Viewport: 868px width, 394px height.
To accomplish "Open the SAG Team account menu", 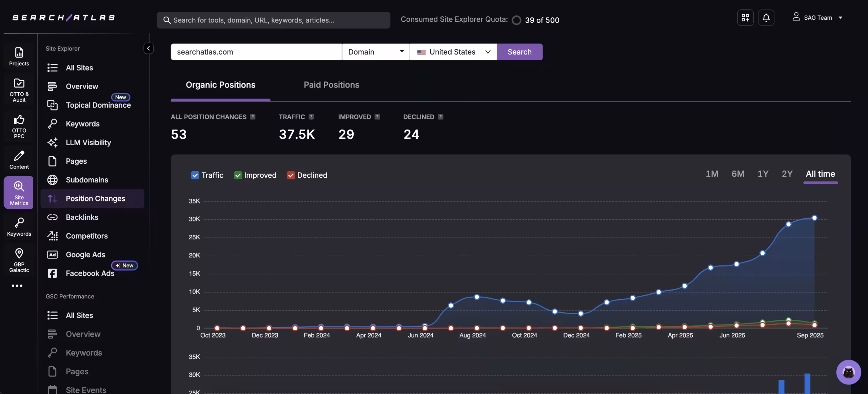I will [817, 18].
